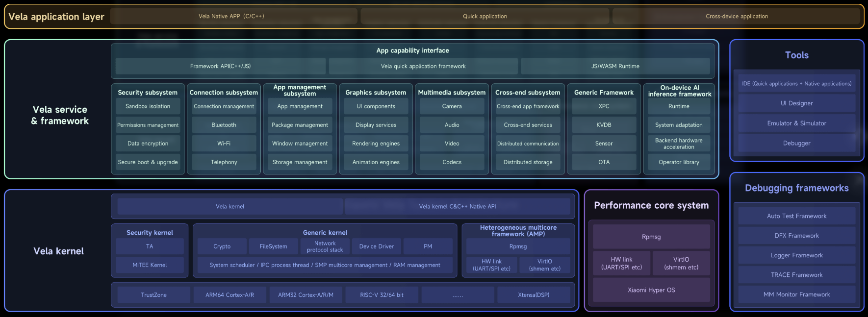Select the MM Monitor Framework box
868x317 pixels.
797,294
